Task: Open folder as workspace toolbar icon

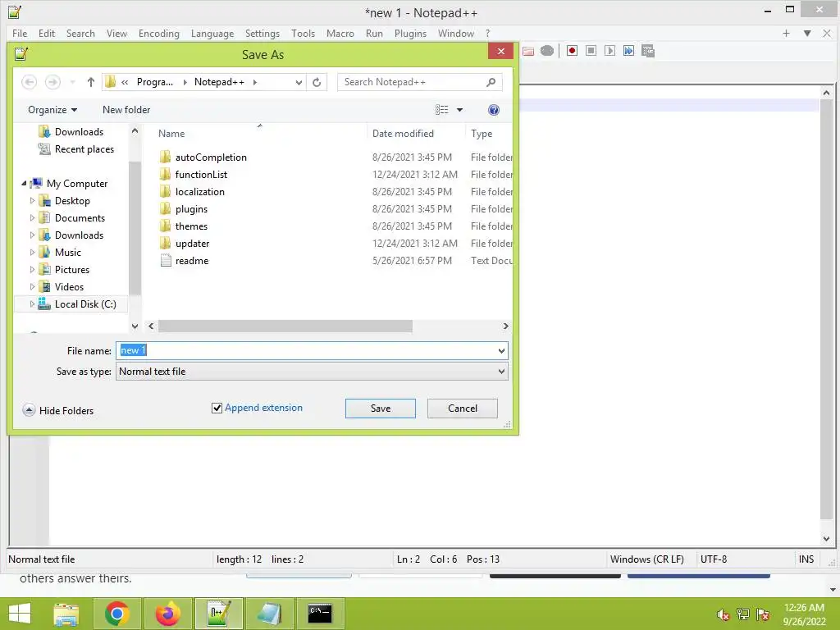Action: click(x=528, y=51)
